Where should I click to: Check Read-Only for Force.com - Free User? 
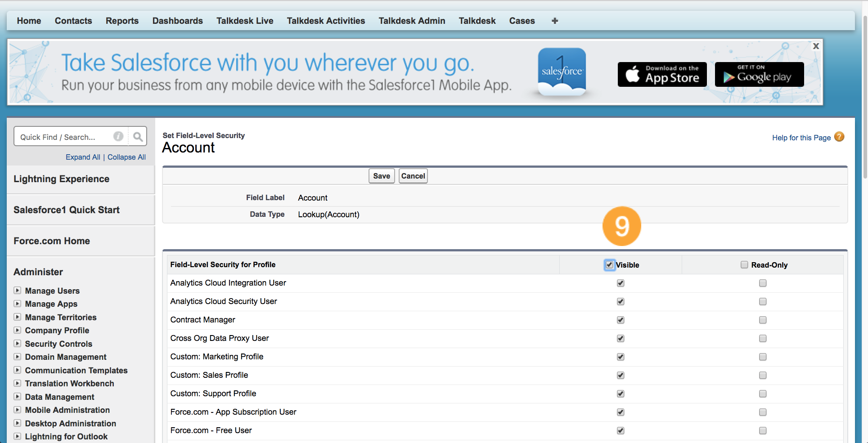[763, 430]
